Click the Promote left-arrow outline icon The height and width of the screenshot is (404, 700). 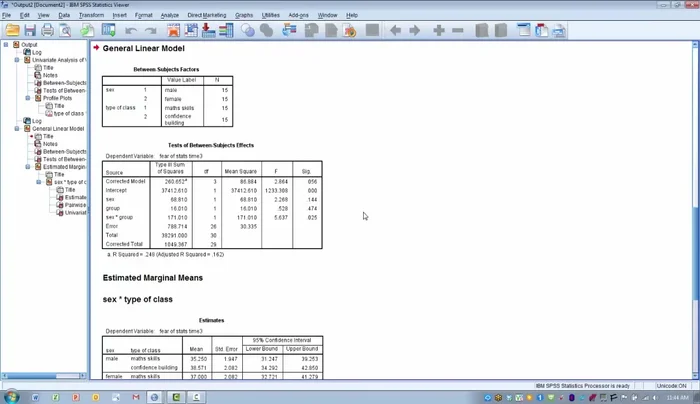coord(395,30)
